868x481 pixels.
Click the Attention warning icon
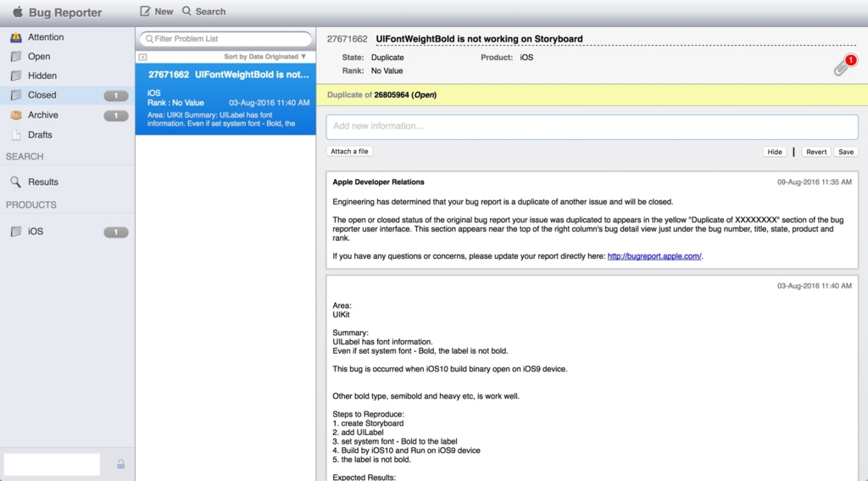tap(16, 37)
